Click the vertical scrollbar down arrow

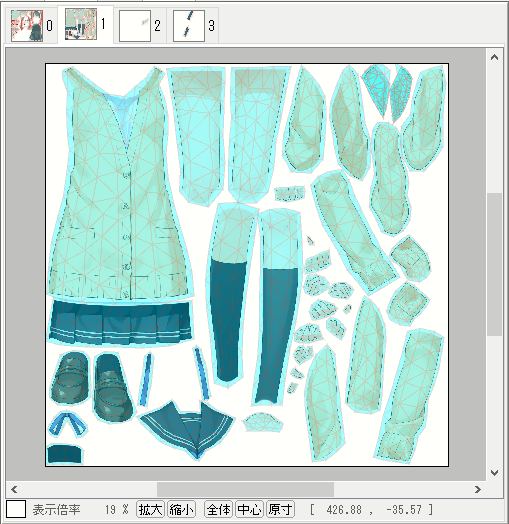click(x=494, y=473)
